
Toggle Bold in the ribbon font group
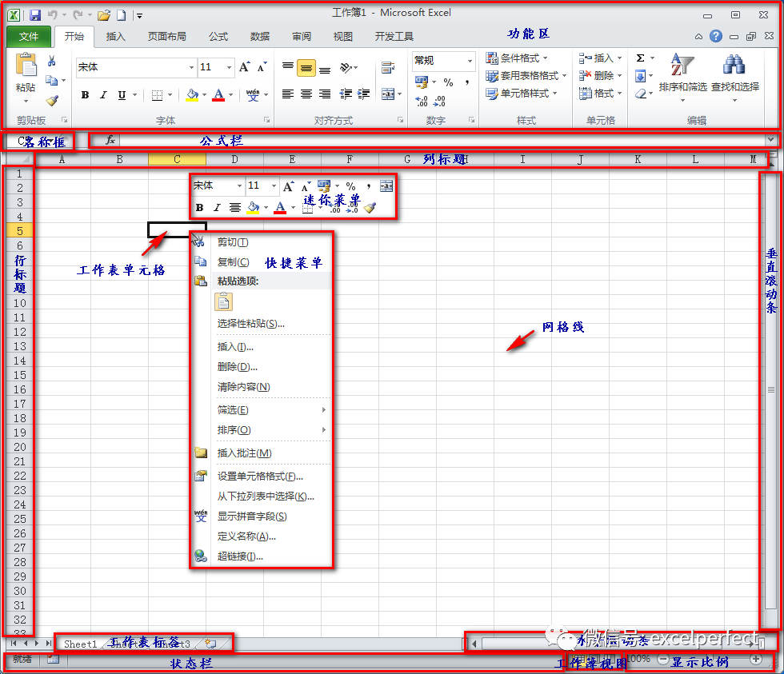85,94
